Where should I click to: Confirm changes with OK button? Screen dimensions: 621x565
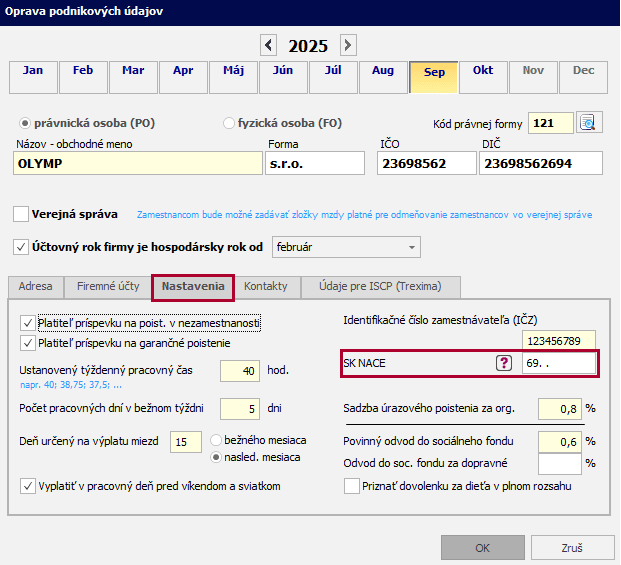click(x=482, y=548)
